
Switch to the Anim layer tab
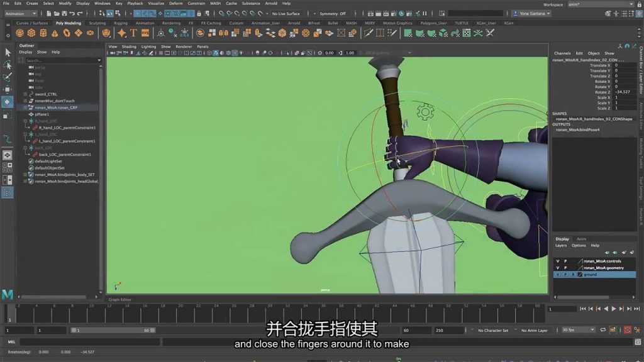(x=581, y=239)
